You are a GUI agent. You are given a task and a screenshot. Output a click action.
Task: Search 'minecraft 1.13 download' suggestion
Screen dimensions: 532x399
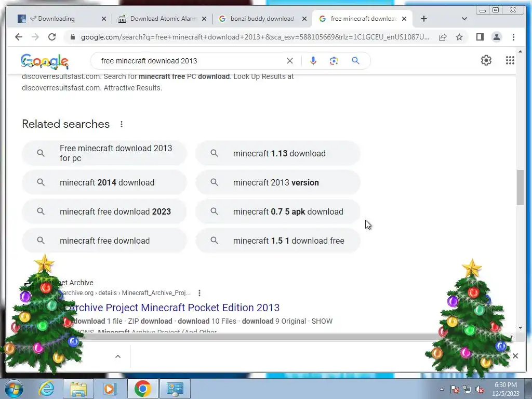tap(278, 153)
